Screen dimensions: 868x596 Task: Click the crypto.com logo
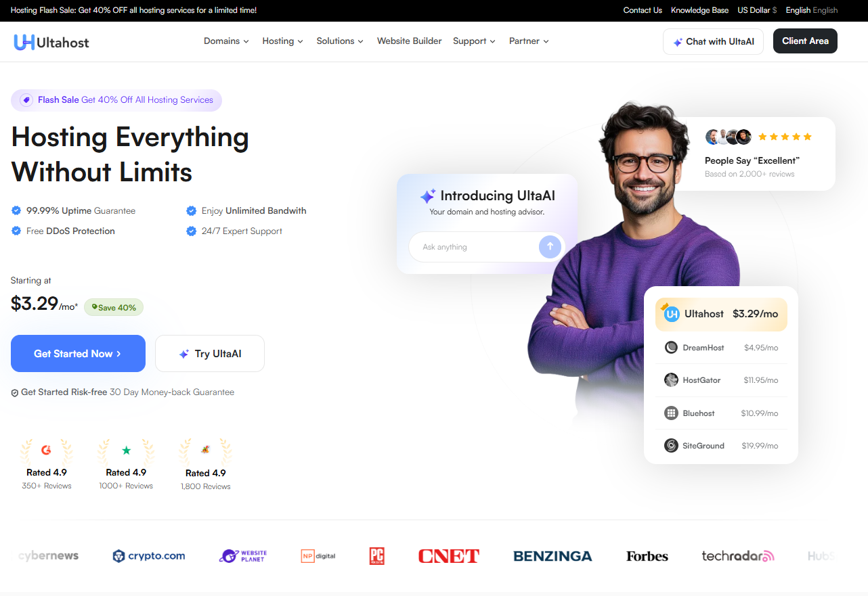click(x=149, y=556)
